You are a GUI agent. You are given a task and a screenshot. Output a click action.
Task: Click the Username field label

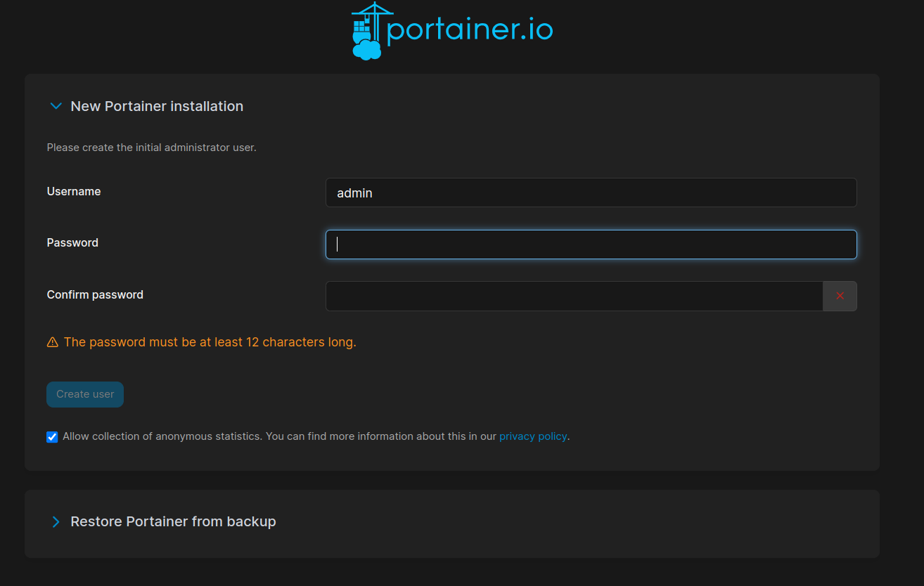point(74,191)
